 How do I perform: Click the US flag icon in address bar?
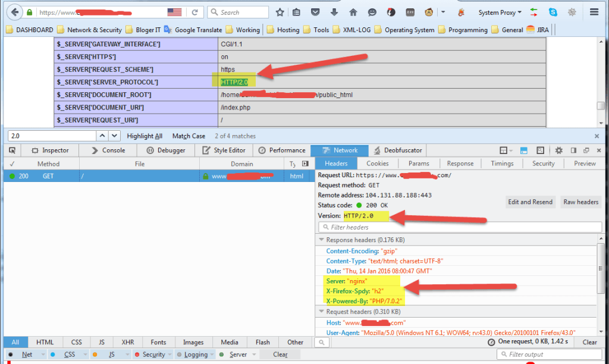(x=174, y=12)
